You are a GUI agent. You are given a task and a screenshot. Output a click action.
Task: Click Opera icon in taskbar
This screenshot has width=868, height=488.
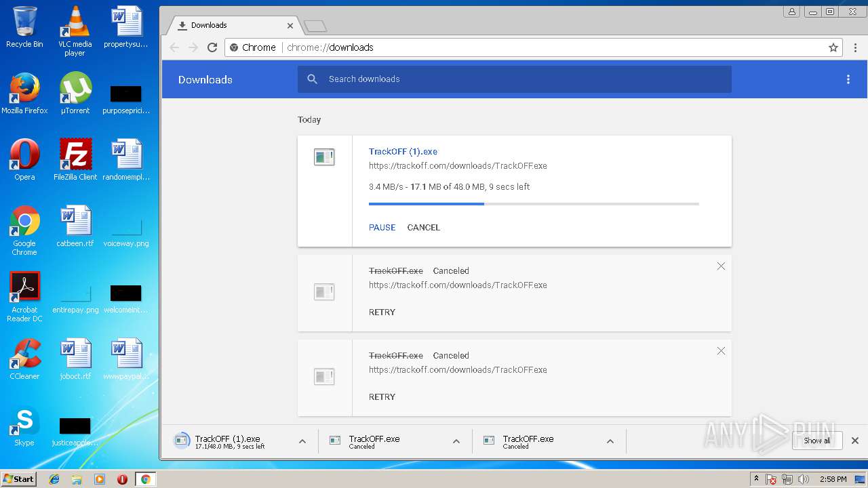coord(122,479)
